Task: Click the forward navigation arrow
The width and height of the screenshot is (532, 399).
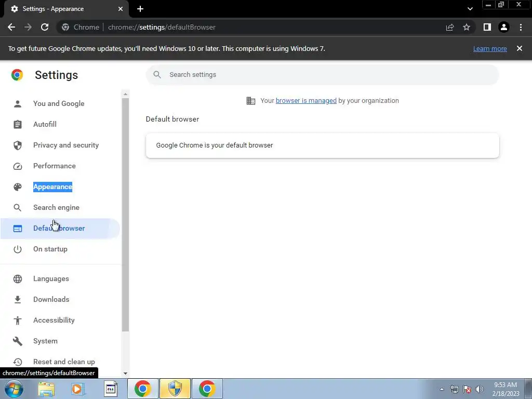Action: pyautogui.click(x=28, y=27)
